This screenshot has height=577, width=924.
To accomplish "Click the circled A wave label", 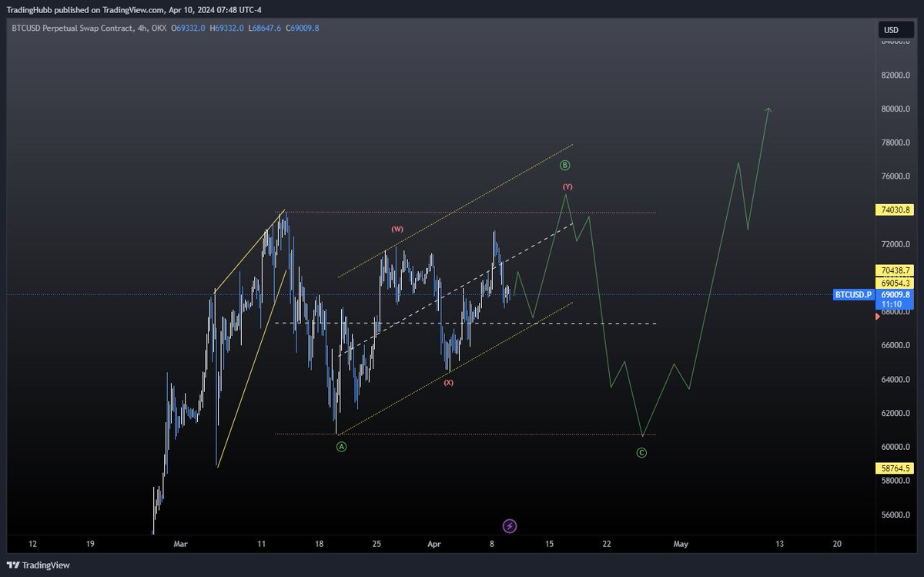I will click(x=341, y=447).
